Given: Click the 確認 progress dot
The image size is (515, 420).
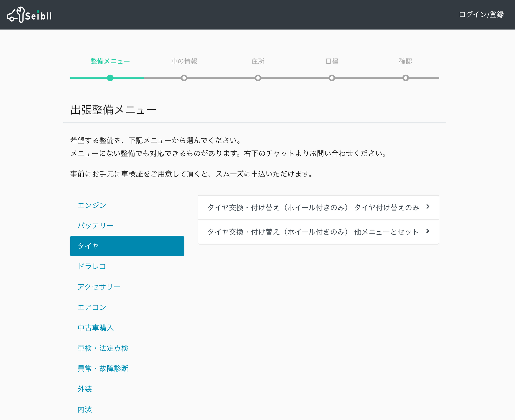Looking at the screenshot, I should [x=406, y=78].
